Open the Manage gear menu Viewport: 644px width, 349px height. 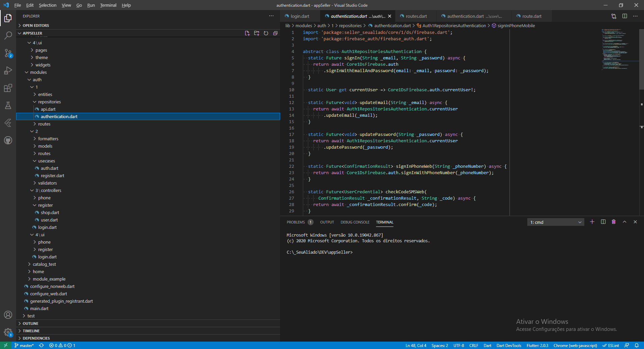point(8,333)
